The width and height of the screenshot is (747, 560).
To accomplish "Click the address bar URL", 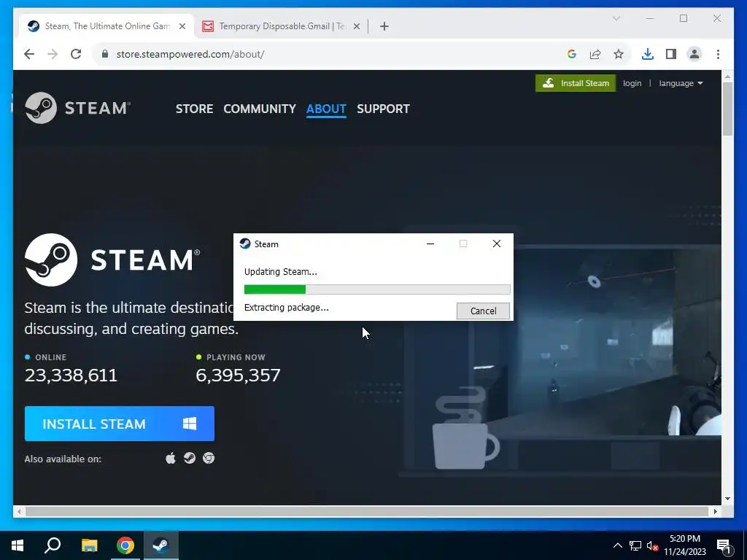I will [190, 54].
